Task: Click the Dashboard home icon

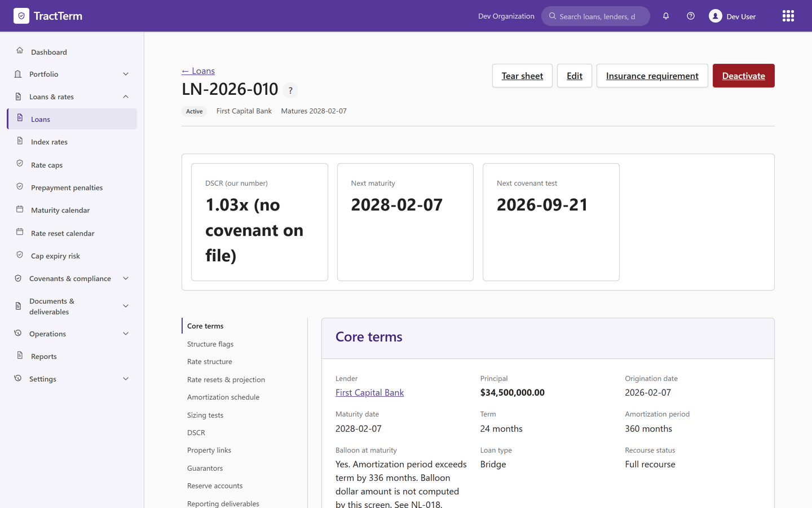Action: click(20, 50)
